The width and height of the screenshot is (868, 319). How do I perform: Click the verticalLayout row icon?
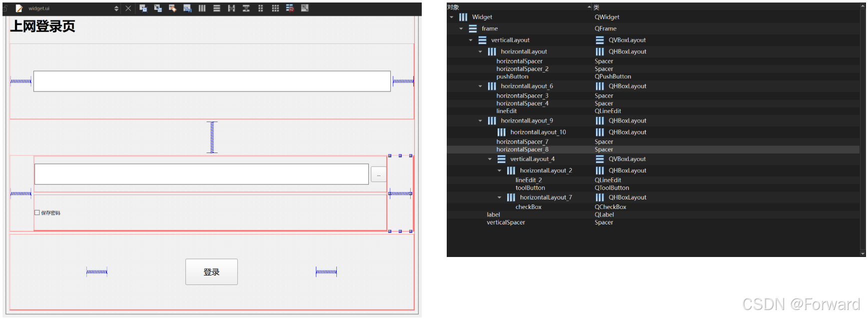(x=482, y=40)
